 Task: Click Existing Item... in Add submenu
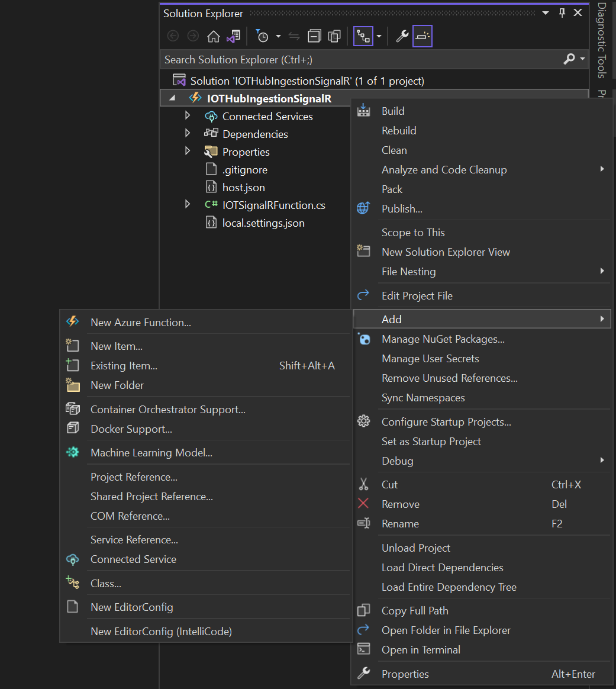pyautogui.click(x=206, y=366)
